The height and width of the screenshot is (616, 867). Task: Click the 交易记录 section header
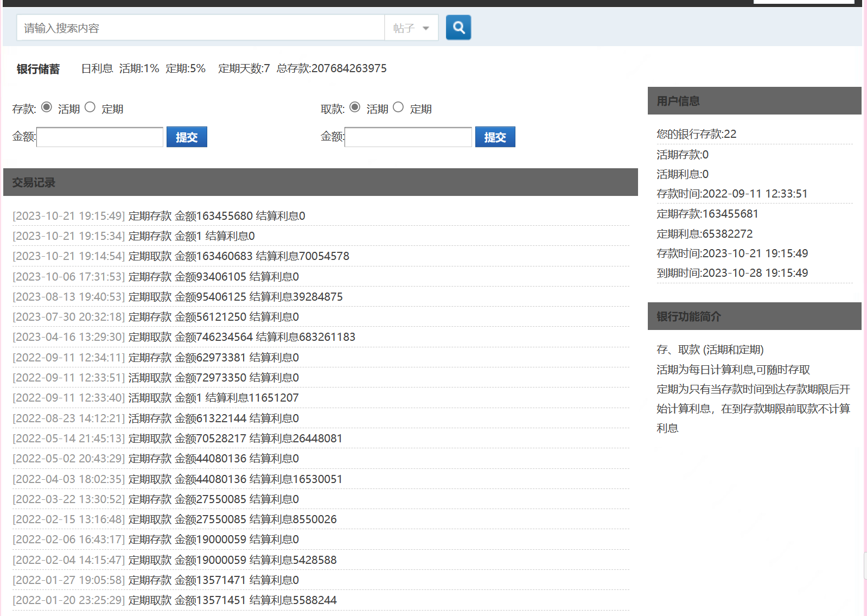coord(34,182)
